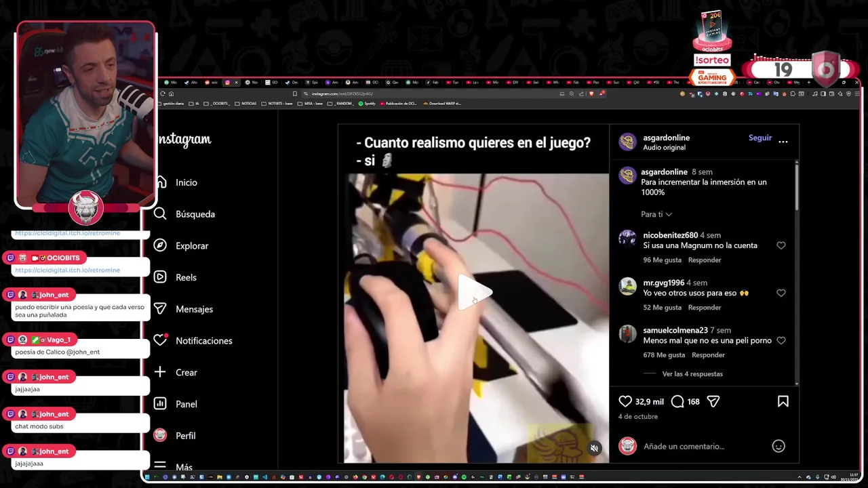Open Más hamburger menu in the sidebar
The image size is (868, 488).
(x=174, y=466)
